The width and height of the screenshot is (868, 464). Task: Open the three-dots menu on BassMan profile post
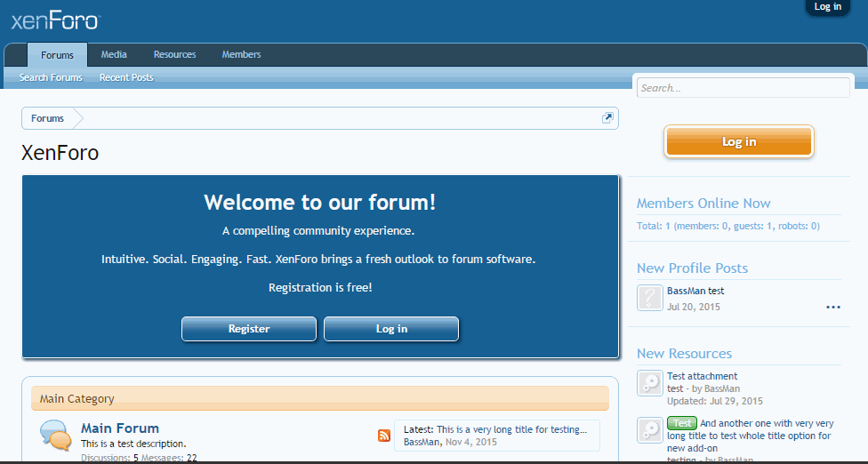pos(833,307)
